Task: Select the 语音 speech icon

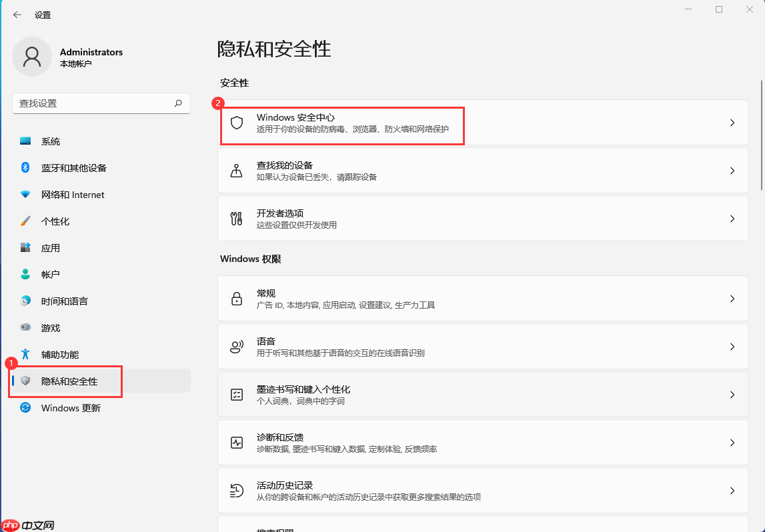Action: pyautogui.click(x=237, y=346)
